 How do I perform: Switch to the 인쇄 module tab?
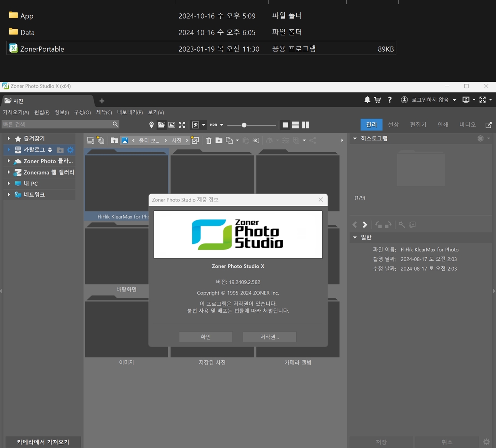443,125
